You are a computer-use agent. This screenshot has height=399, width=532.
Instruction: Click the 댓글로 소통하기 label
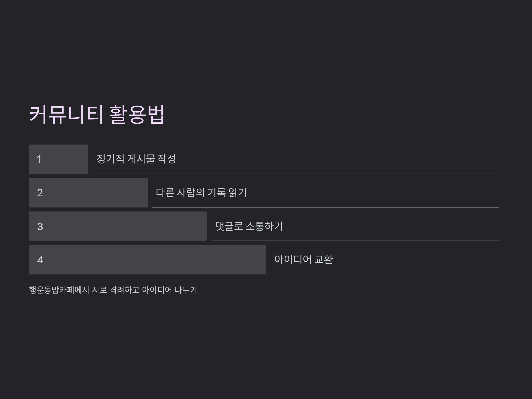[249, 226]
